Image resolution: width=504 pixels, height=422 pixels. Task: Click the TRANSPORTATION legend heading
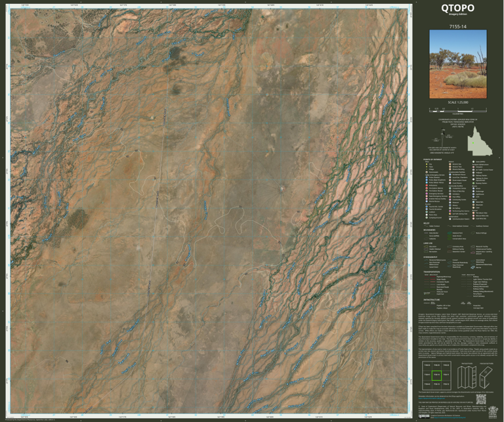[x=432, y=272]
